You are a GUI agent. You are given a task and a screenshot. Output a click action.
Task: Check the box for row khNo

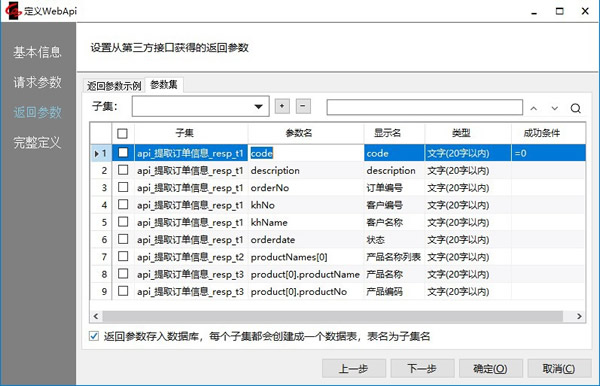point(123,204)
